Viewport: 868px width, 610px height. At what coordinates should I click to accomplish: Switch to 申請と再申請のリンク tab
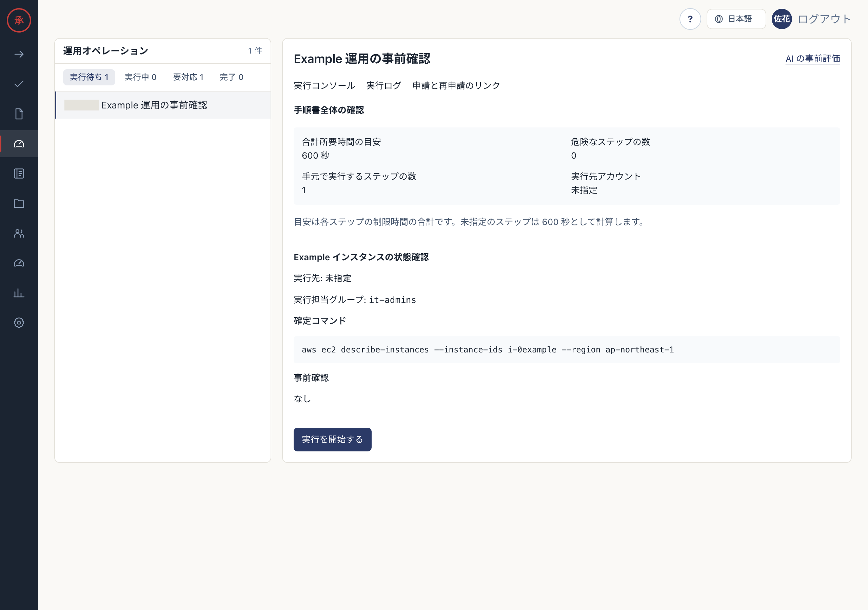456,85
